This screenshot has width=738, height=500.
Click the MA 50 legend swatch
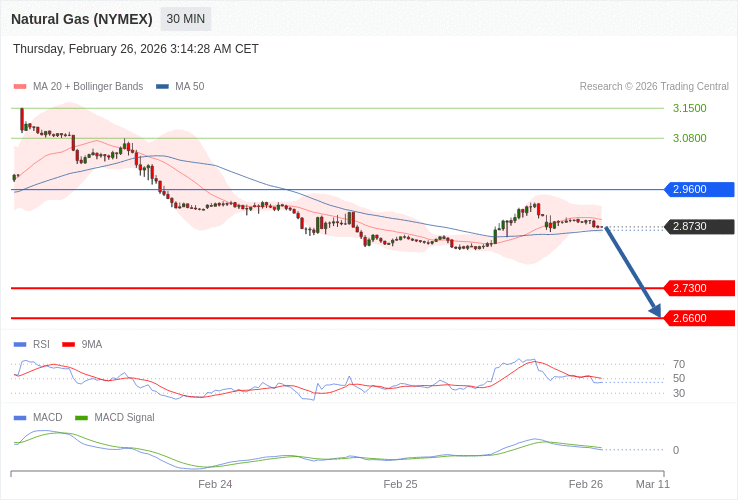point(162,87)
